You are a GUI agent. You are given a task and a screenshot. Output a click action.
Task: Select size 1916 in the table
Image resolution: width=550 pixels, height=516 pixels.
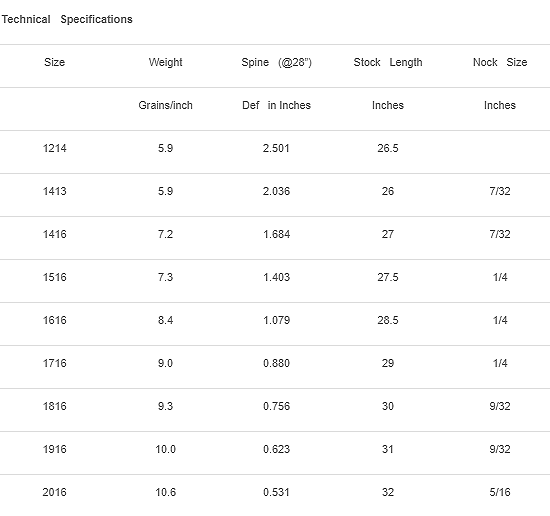point(54,449)
